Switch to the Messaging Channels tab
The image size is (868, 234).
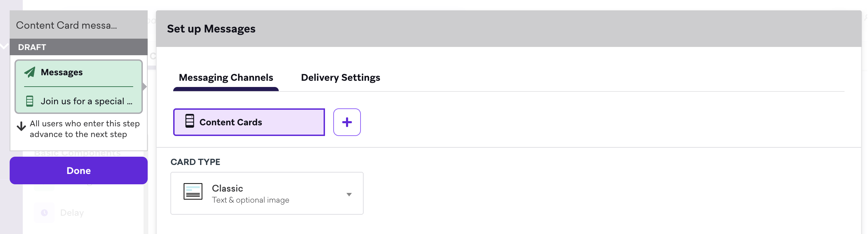pyautogui.click(x=226, y=78)
